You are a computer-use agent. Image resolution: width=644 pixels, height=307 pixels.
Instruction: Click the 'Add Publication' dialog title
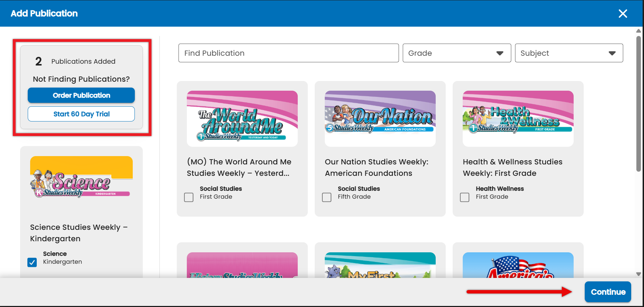point(44,13)
